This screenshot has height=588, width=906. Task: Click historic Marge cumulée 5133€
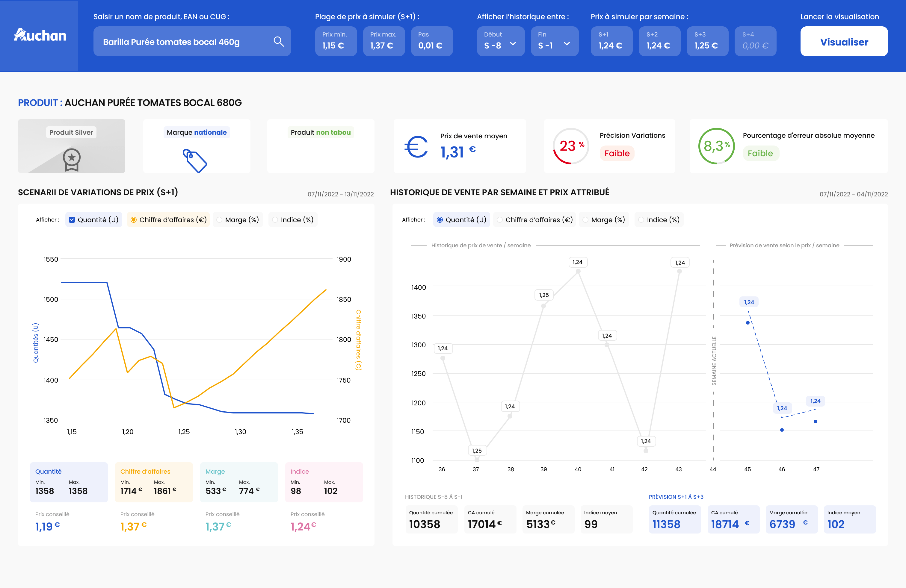[x=548, y=519]
